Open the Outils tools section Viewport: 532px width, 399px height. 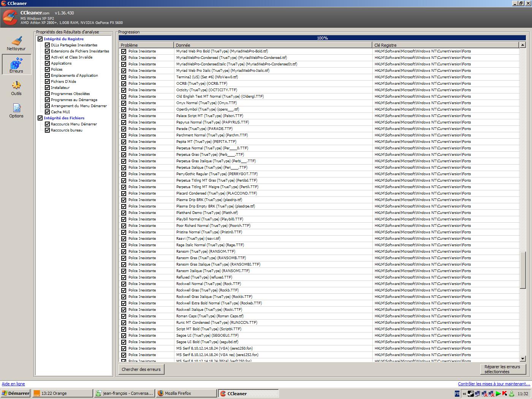pos(16,88)
